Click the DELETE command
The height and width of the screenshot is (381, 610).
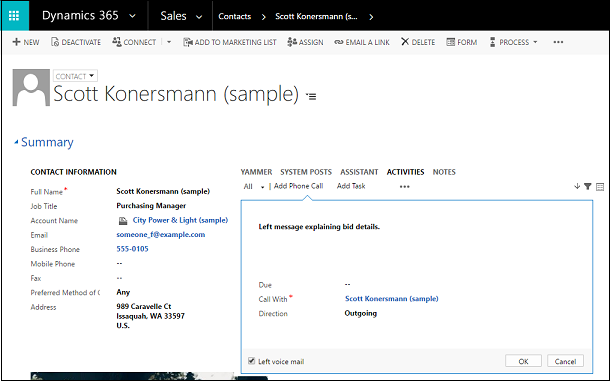pyautogui.click(x=418, y=42)
